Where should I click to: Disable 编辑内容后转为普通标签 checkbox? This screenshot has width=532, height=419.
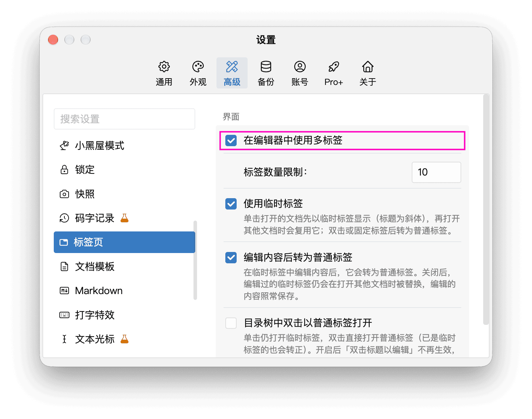coord(231,258)
